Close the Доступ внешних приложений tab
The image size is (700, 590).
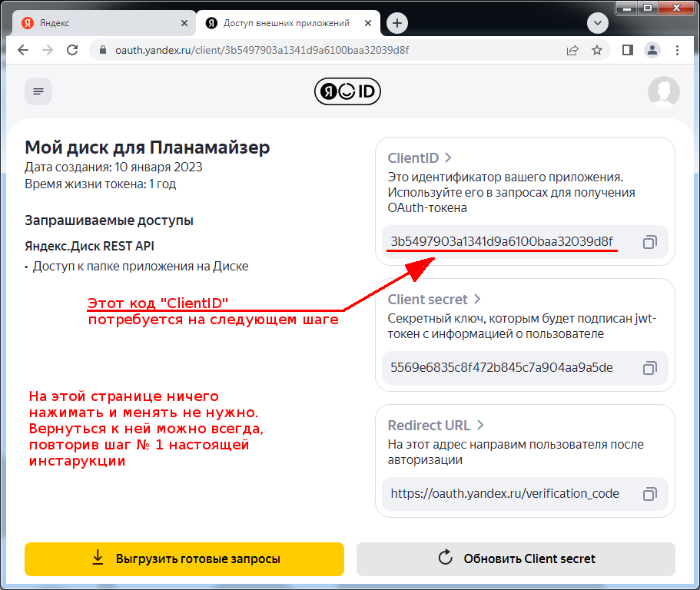coord(368,23)
